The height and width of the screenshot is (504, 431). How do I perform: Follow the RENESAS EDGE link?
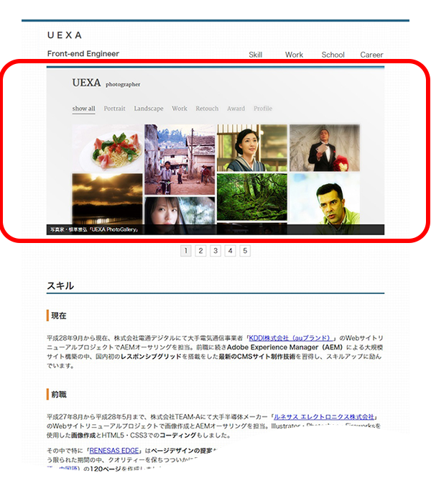(x=114, y=451)
